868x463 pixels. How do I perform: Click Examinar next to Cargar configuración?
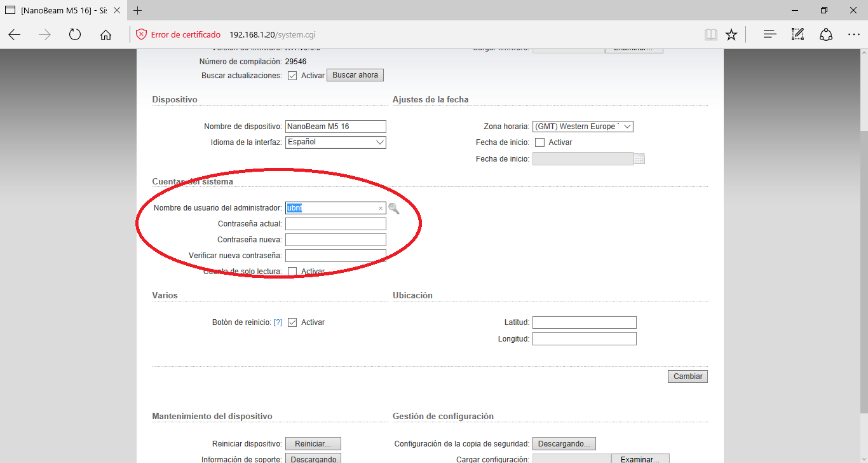[x=641, y=459]
